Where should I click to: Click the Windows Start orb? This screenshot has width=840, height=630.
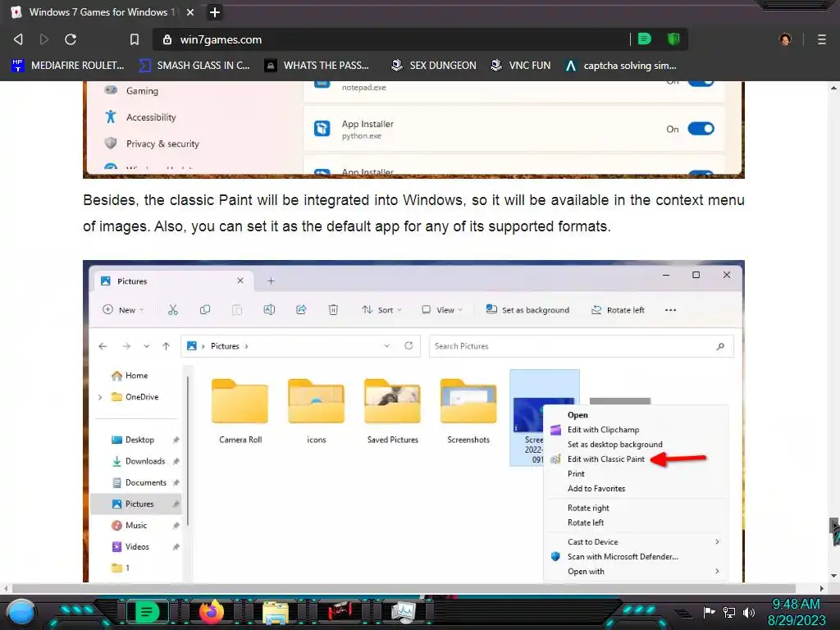coord(21,612)
